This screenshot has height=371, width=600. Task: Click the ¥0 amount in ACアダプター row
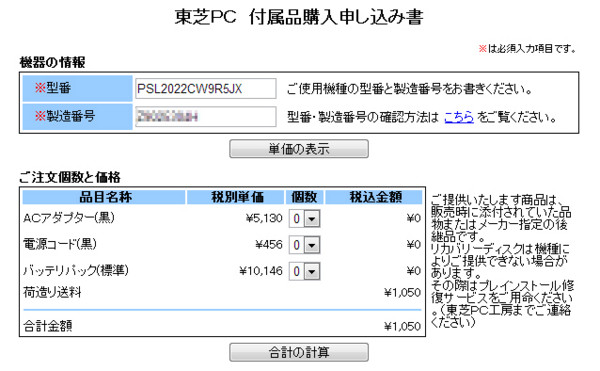[414, 218]
